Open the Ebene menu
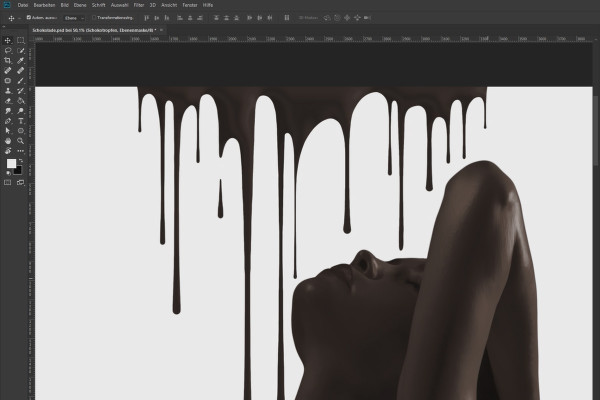Image resolution: width=600 pixels, height=400 pixels. [80, 5]
